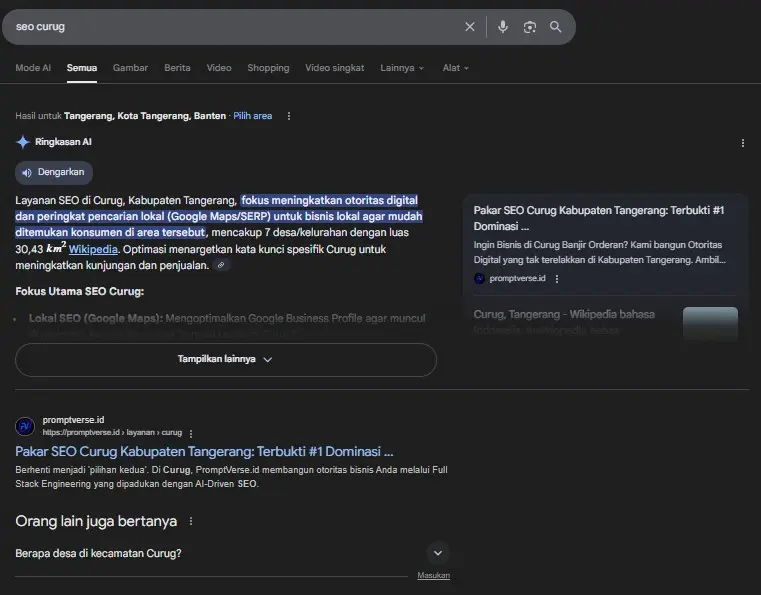Image resolution: width=761 pixels, height=595 pixels.
Task: Open the AI overview three-dot options menu
Action: [x=743, y=143]
